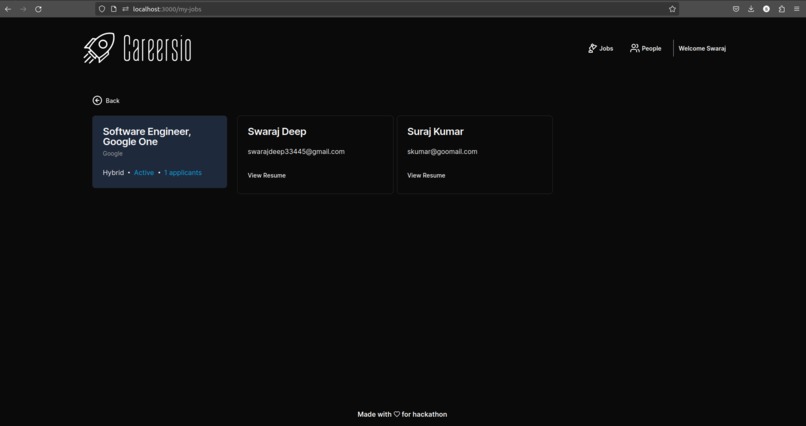Screen dimensions: 806x426
Task: Open the browser extensions puzzle icon
Action: (782, 9)
